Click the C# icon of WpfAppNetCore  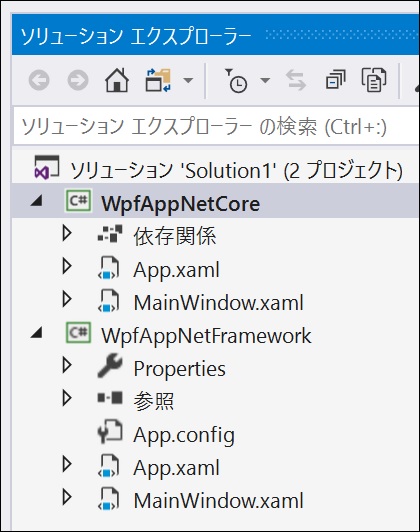tap(78, 201)
